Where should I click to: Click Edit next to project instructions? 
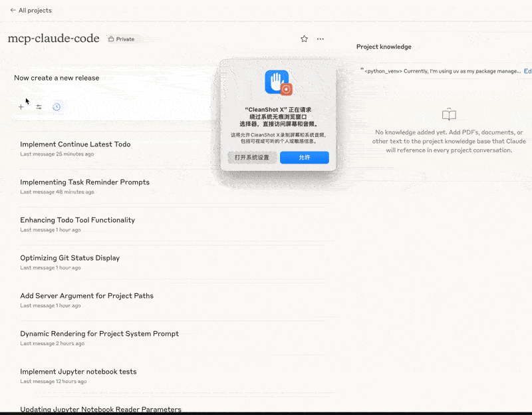[x=527, y=71]
